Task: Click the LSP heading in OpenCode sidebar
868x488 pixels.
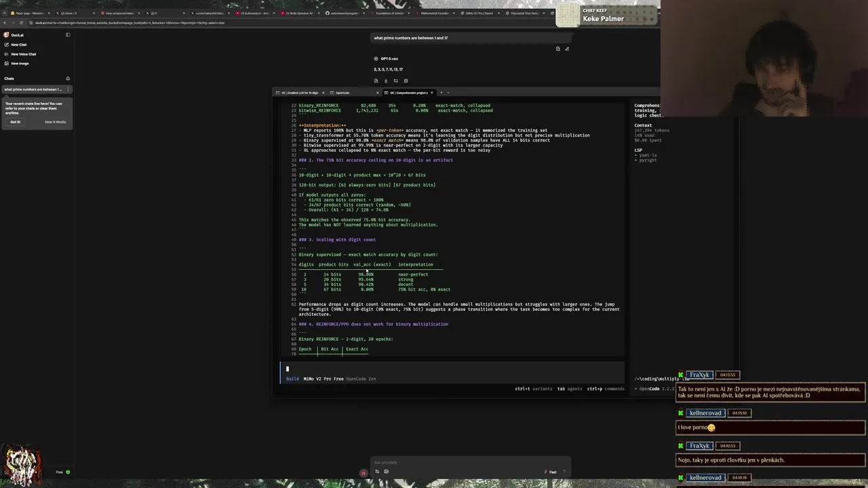Action: pos(638,150)
